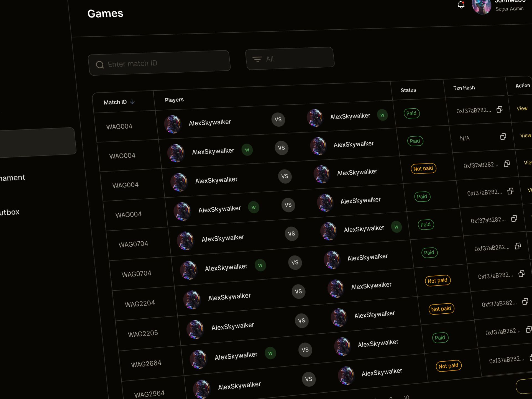Select the WAG2664 match ID cell

click(146, 364)
